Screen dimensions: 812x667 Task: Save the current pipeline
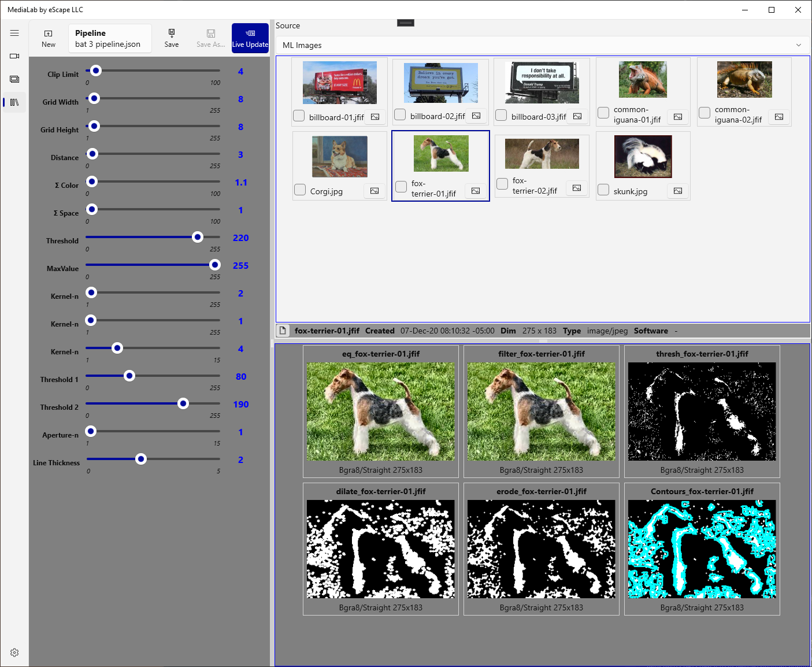point(172,38)
